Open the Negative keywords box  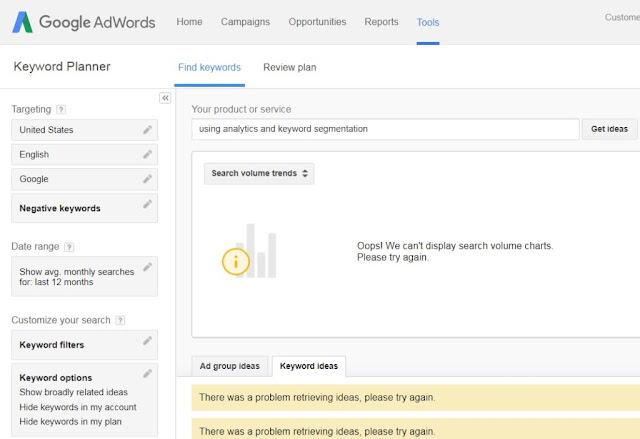click(84, 208)
